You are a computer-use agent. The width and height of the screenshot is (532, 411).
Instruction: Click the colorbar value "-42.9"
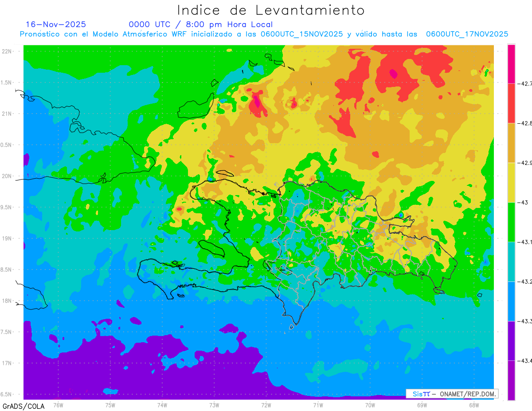pos(524,163)
